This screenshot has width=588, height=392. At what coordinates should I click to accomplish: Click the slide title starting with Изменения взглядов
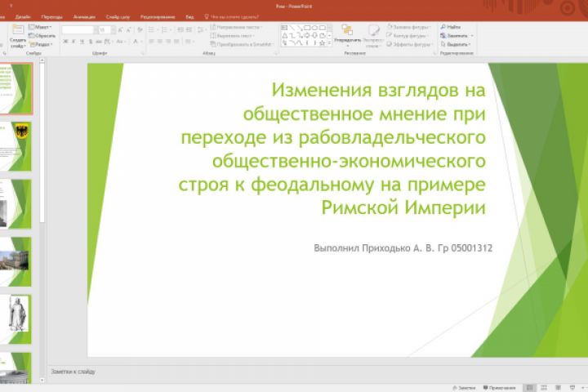(x=332, y=149)
